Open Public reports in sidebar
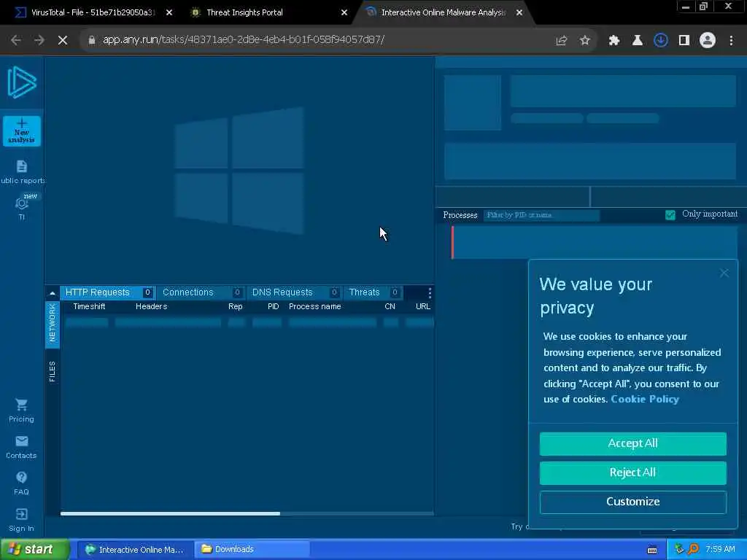The height and width of the screenshot is (560, 747). (x=22, y=172)
